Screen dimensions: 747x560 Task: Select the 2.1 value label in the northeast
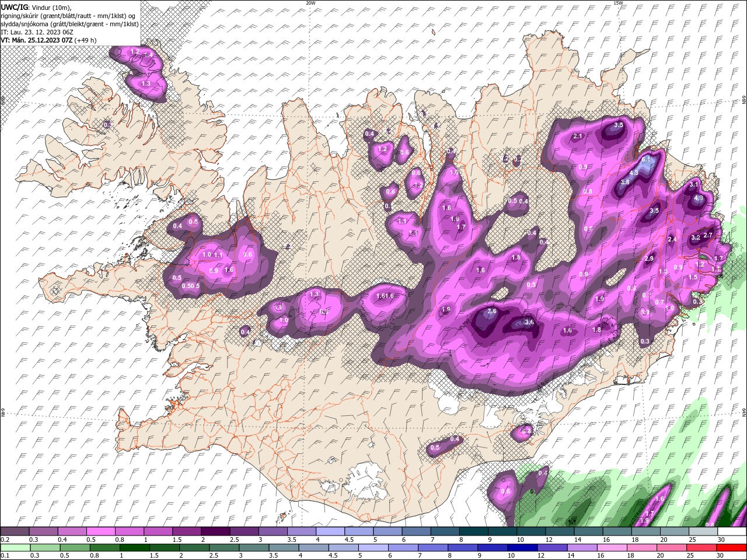[578, 136]
